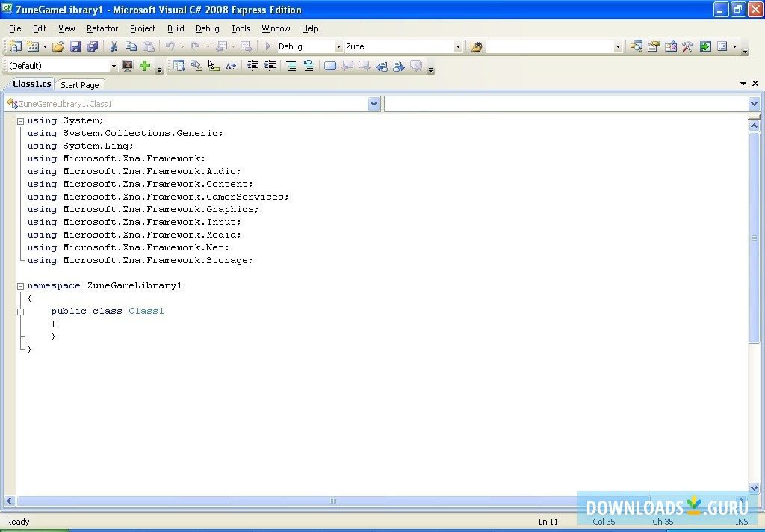
Task: Decrease the line indent
Action: pos(255,66)
